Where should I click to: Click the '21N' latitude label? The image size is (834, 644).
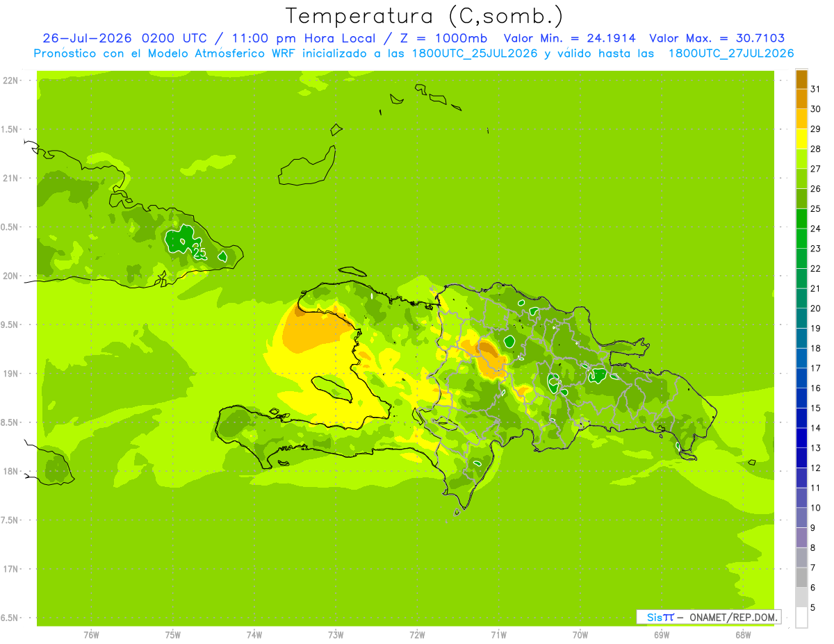pos(10,178)
